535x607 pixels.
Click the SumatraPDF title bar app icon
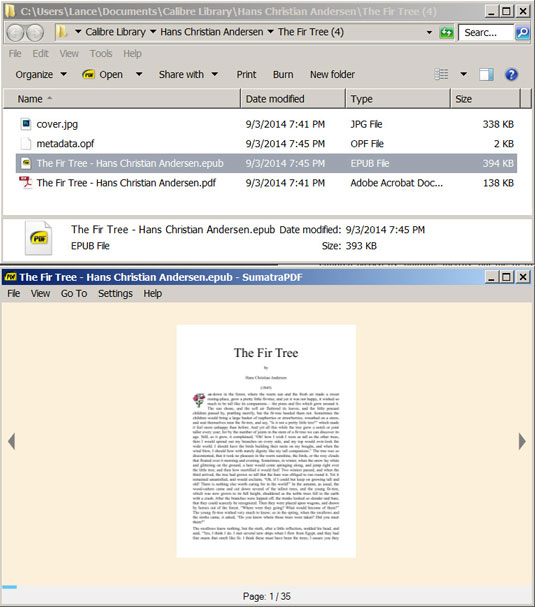point(10,277)
